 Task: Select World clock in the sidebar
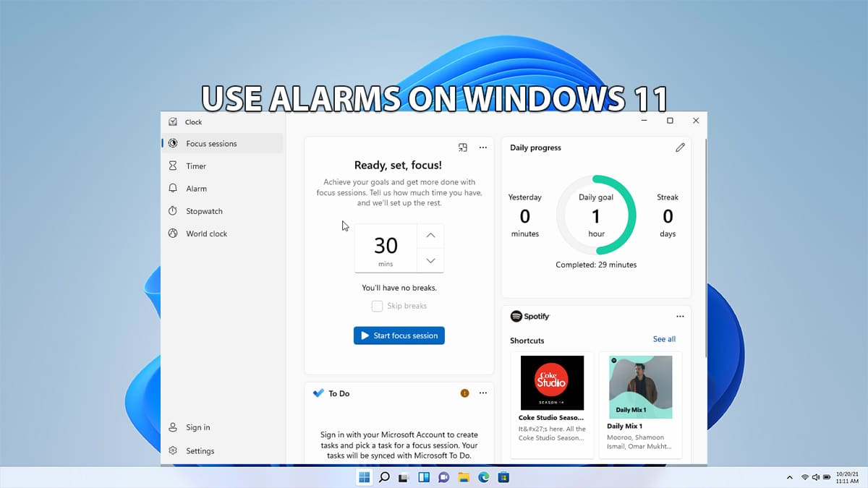[x=223, y=234]
